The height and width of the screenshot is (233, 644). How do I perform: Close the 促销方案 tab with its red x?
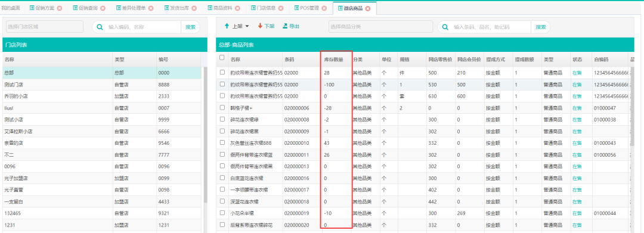(x=60, y=8)
